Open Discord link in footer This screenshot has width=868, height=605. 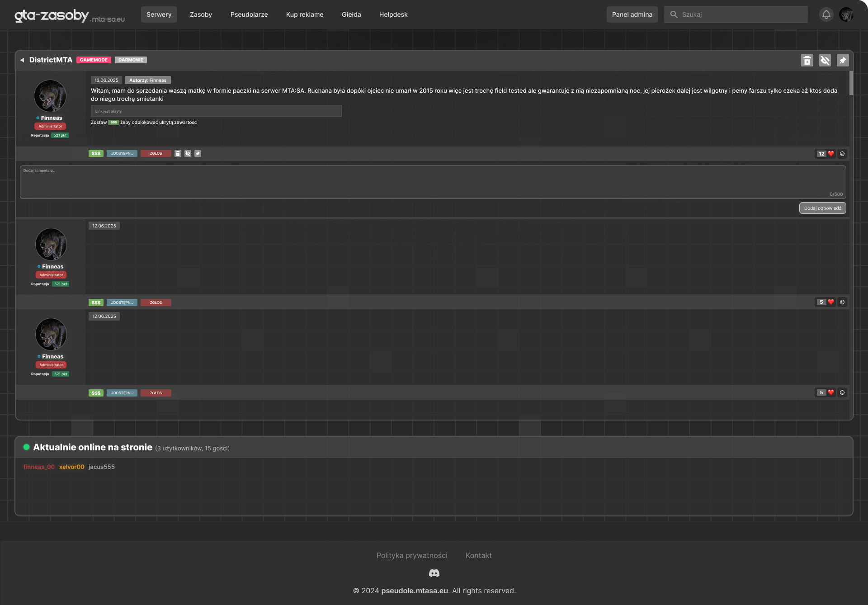pos(434,573)
